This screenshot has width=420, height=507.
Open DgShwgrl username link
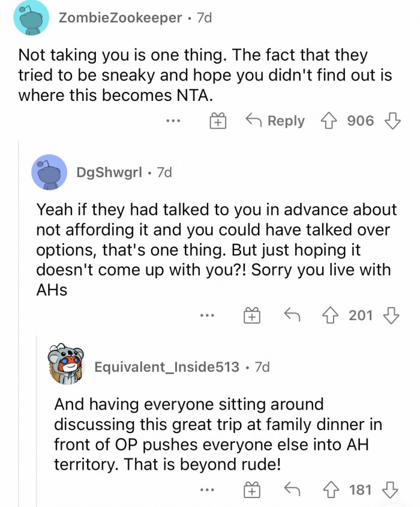pyautogui.click(x=109, y=172)
